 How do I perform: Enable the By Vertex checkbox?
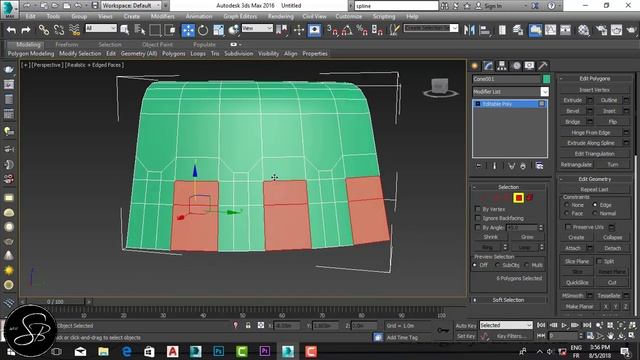tap(478, 209)
